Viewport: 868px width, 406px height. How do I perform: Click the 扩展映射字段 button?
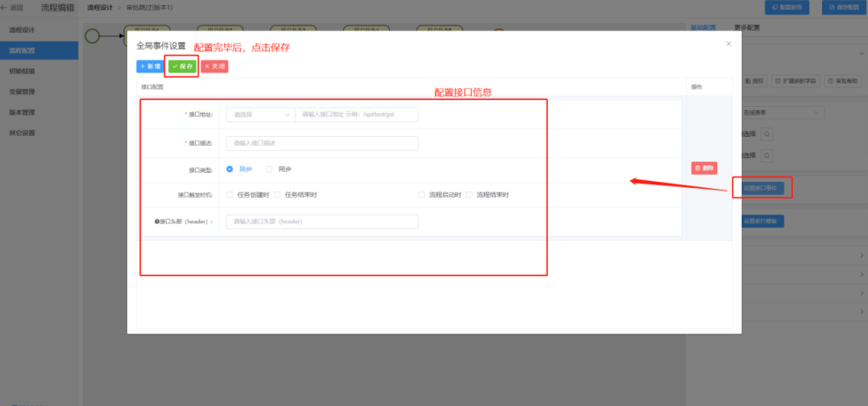[x=796, y=81]
